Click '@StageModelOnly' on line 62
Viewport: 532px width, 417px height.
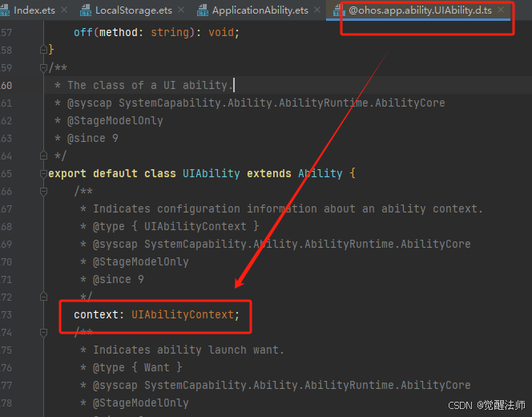click(x=115, y=120)
